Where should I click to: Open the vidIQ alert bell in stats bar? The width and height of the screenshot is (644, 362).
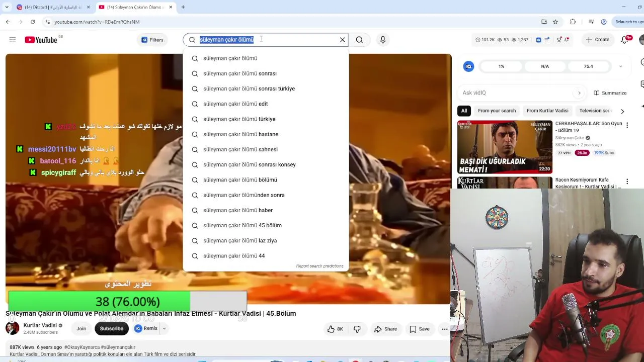pos(567,40)
